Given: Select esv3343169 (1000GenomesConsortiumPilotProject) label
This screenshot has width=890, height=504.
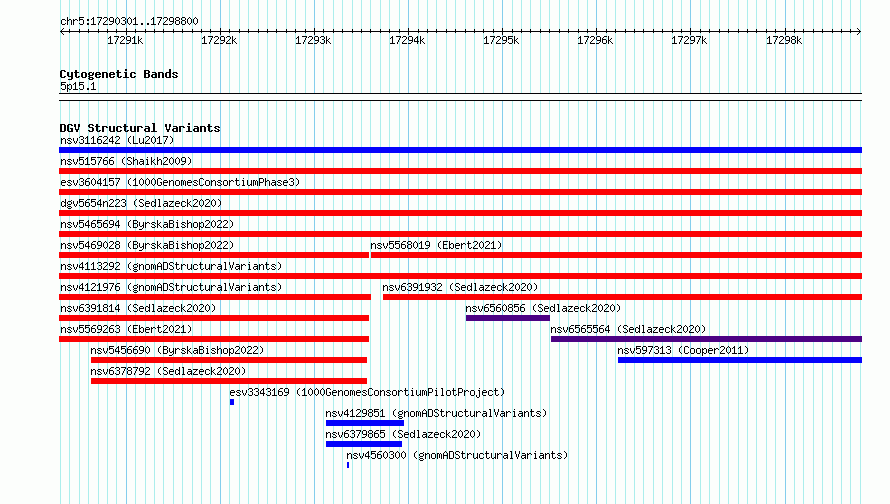Looking at the screenshot, I should point(367,392).
